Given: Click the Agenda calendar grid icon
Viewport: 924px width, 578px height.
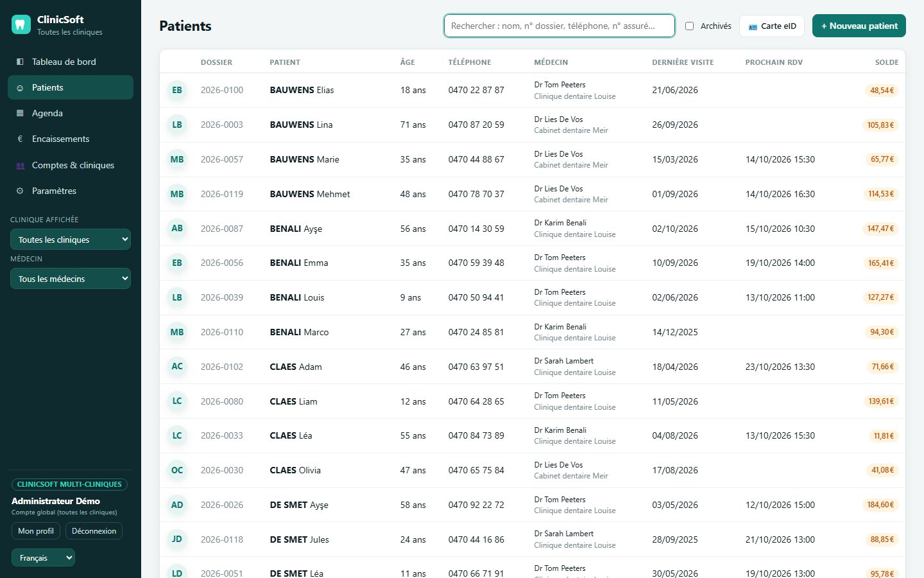Looking at the screenshot, I should pyautogui.click(x=20, y=114).
